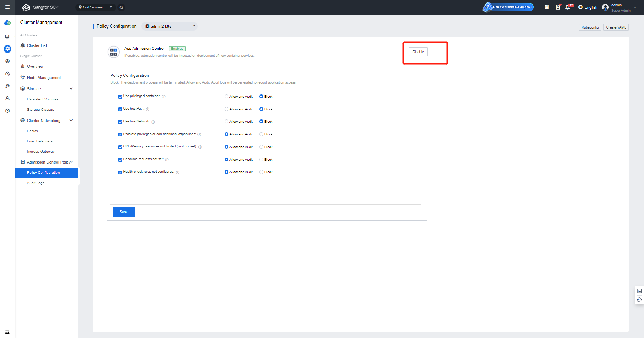Image resolution: width=644 pixels, height=338 pixels.
Task: Select Block for Health check rules
Action: [x=261, y=172]
